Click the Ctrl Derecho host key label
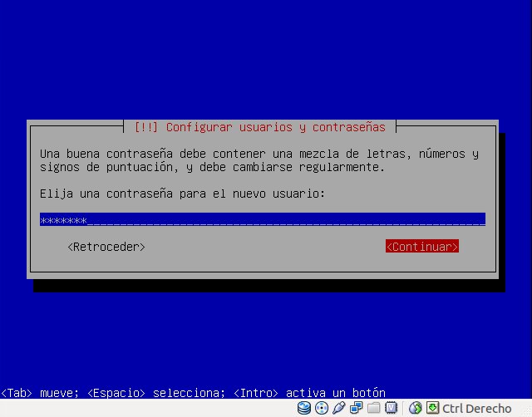Screen dimensions: 532x417 [476, 409]
